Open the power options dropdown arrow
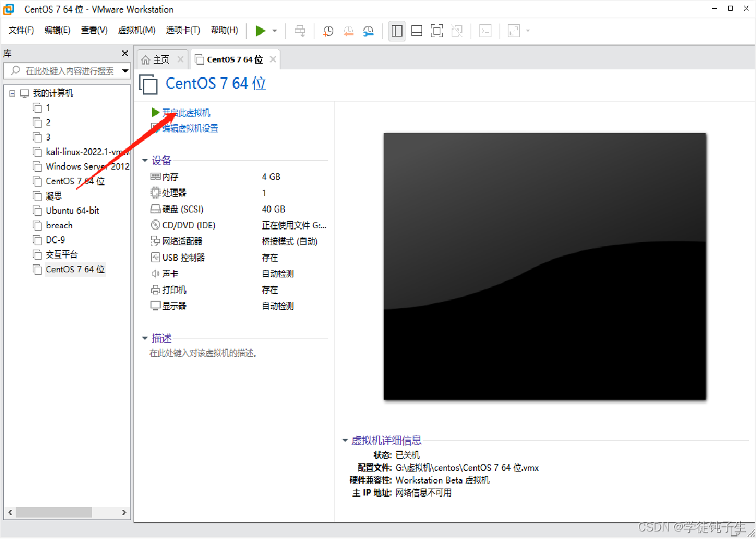The width and height of the screenshot is (756, 539). tap(275, 31)
